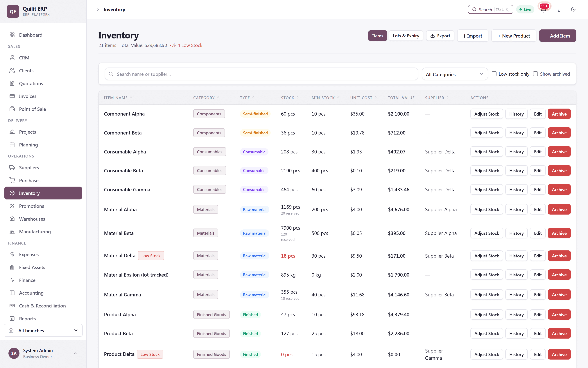Sort by Stock column
588x368 pixels.
point(290,98)
